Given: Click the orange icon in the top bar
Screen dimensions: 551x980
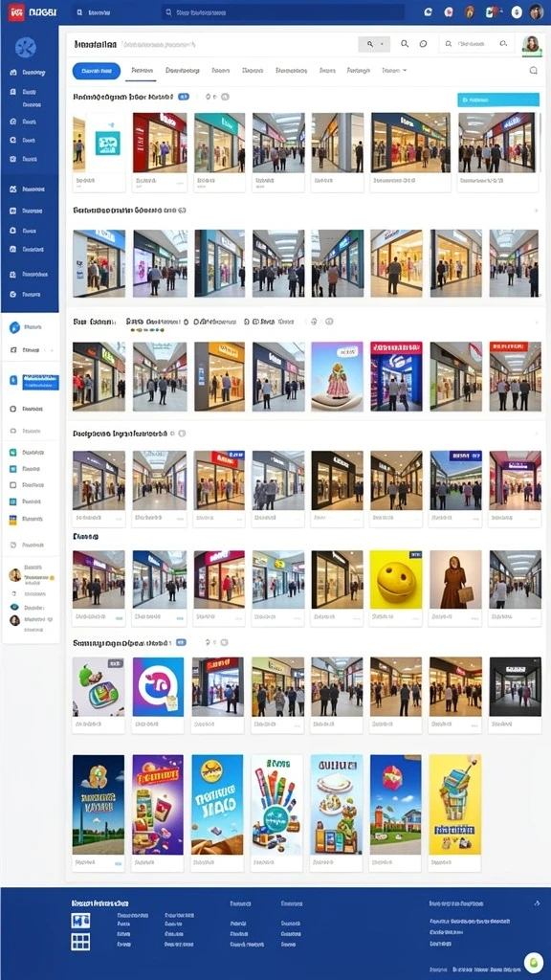Looking at the screenshot, I should pyautogui.click(x=469, y=11).
